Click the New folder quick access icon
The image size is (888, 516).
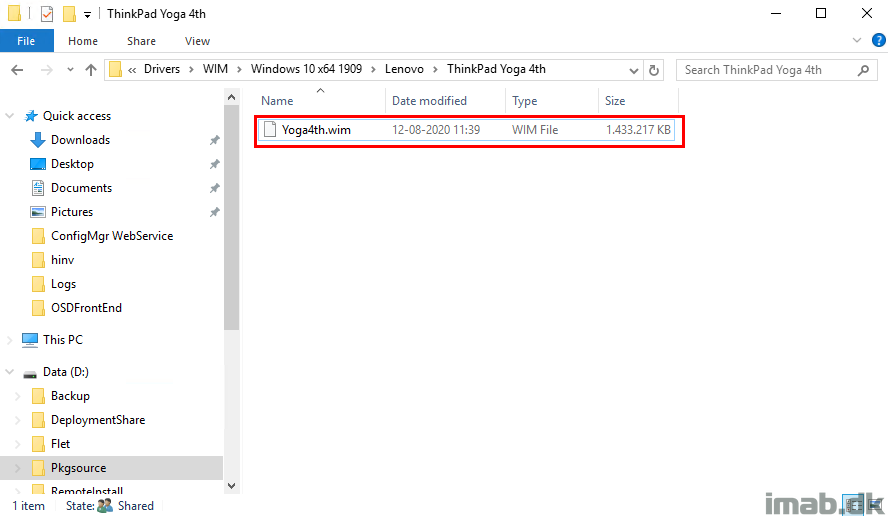point(69,14)
